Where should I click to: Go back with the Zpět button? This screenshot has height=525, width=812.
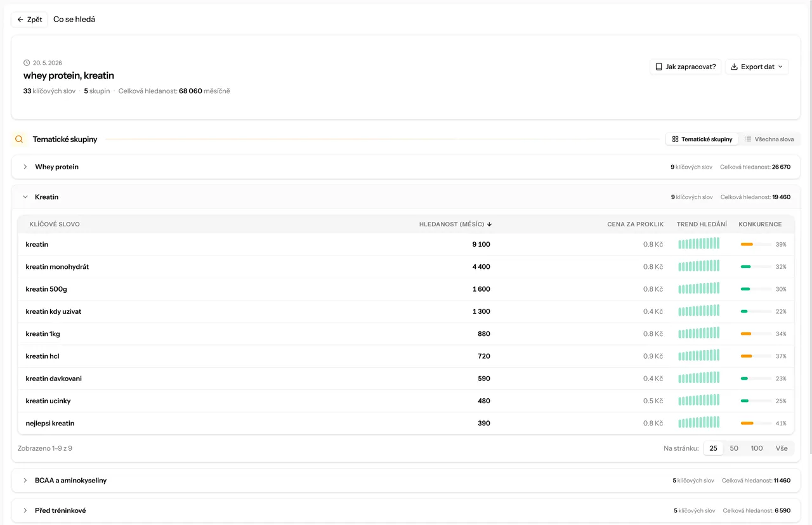[30, 20]
